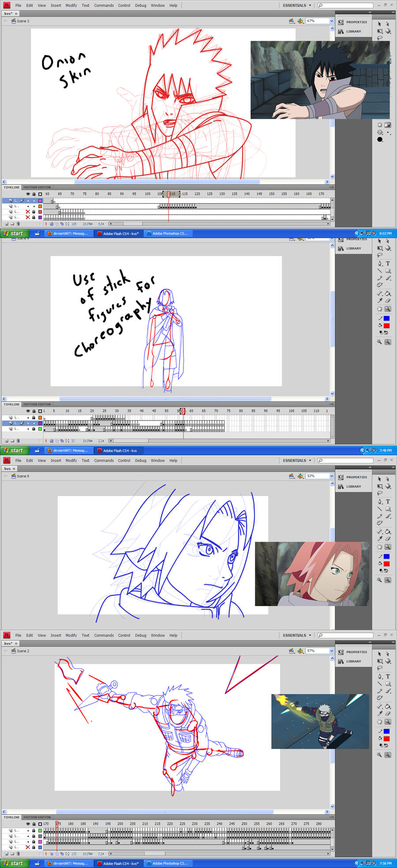Swap stroke and fill colors in the choreography window
Screen dimensions: 397x868
(x=386, y=332)
